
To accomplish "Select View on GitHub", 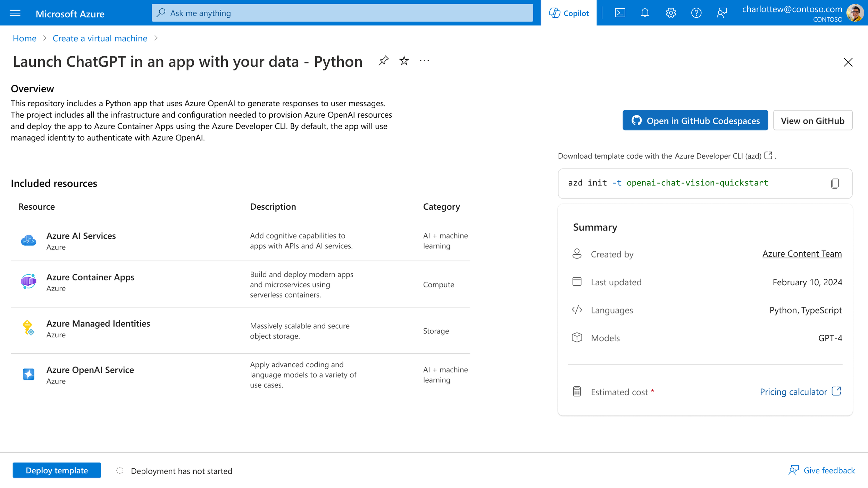I will (812, 120).
